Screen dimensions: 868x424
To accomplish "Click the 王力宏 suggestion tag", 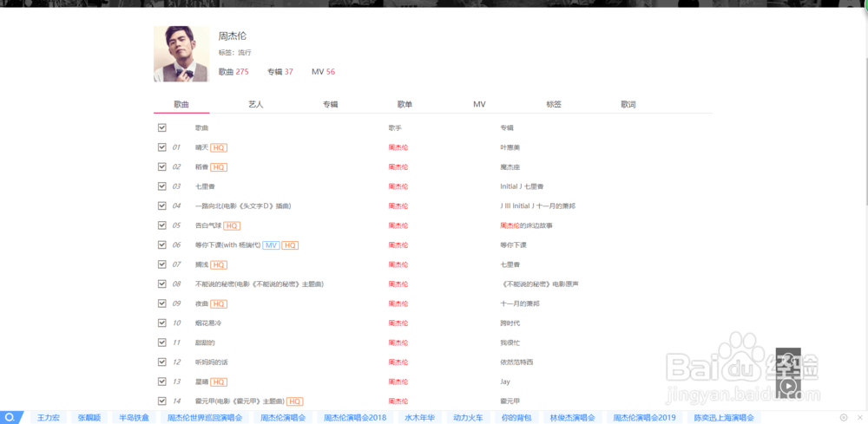I will pos(48,418).
